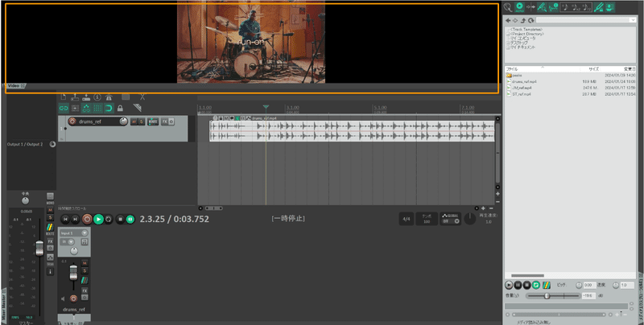Toggle repeat loop button in transport
The width and height of the screenshot is (644, 325).
tap(109, 220)
